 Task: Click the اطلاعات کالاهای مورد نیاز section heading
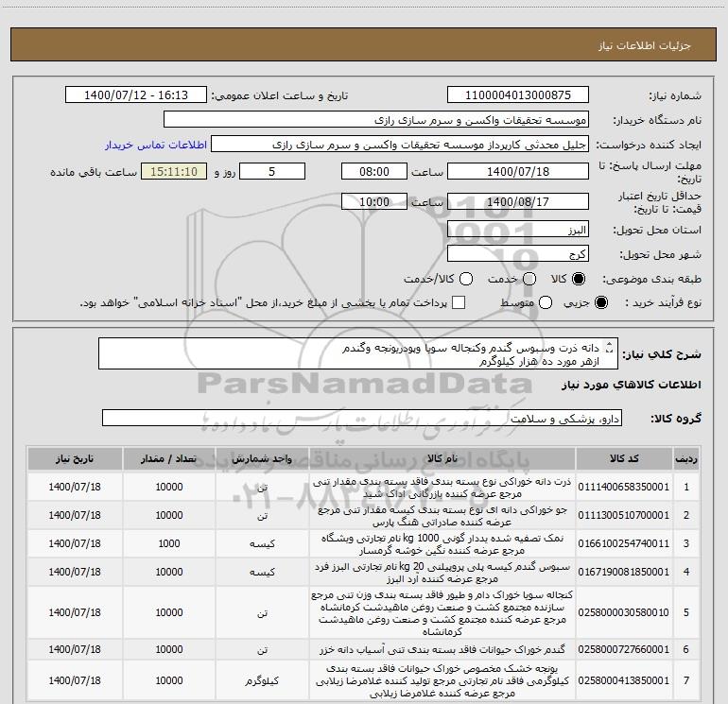coord(632,385)
